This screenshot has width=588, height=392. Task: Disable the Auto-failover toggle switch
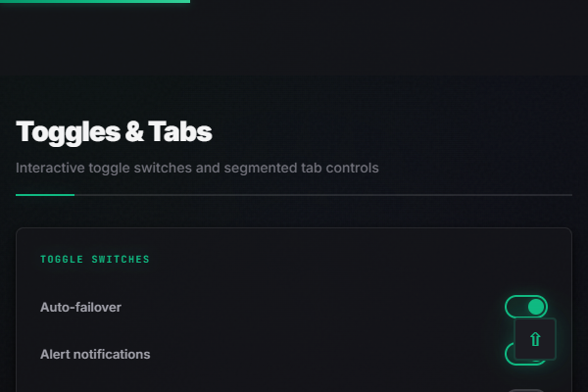(525, 307)
